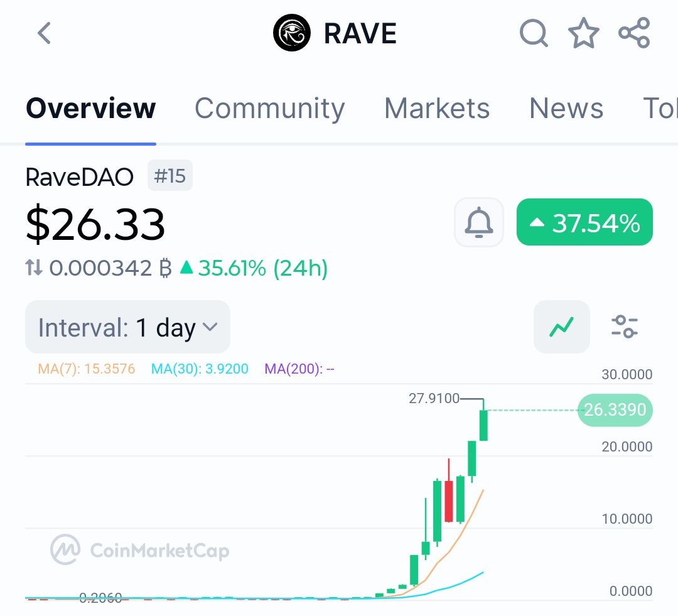Viewport: 678px width, 616px height.
Task: Switch to the Community tab
Action: pos(270,108)
